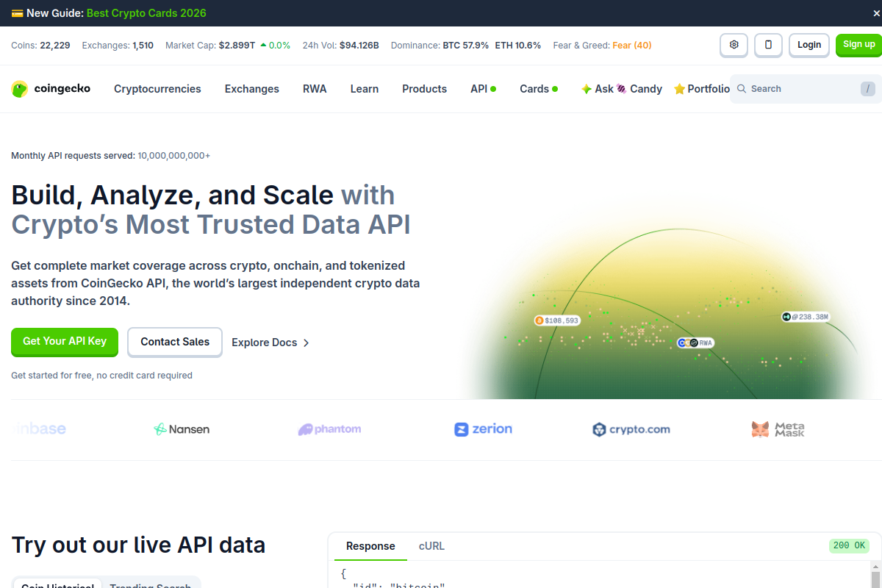The width and height of the screenshot is (882, 588).
Task: Click the Nansen logo
Action: (x=182, y=429)
